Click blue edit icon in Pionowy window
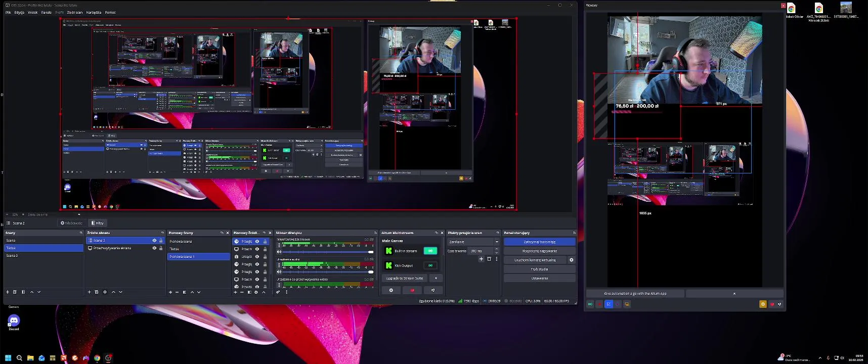868x364 pixels. 609,304
